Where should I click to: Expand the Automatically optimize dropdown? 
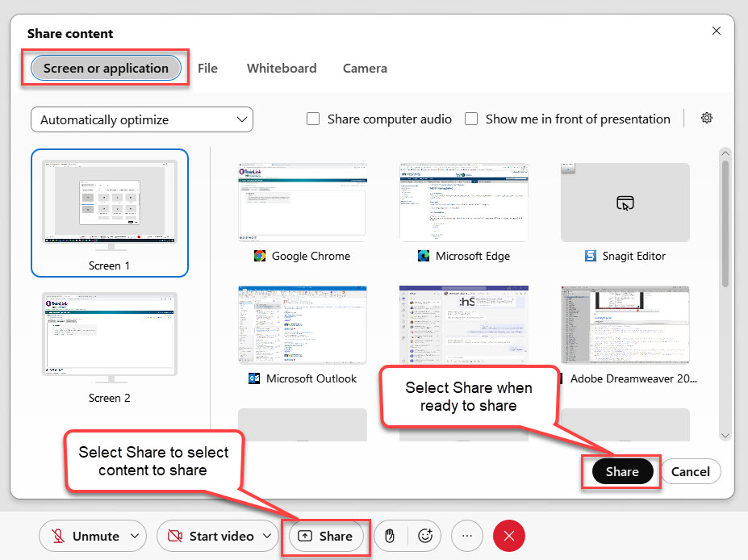[142, 120]
